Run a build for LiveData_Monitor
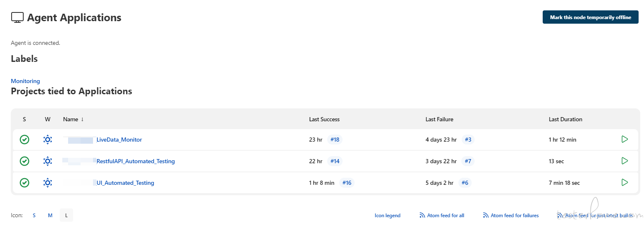 [624, 140]
